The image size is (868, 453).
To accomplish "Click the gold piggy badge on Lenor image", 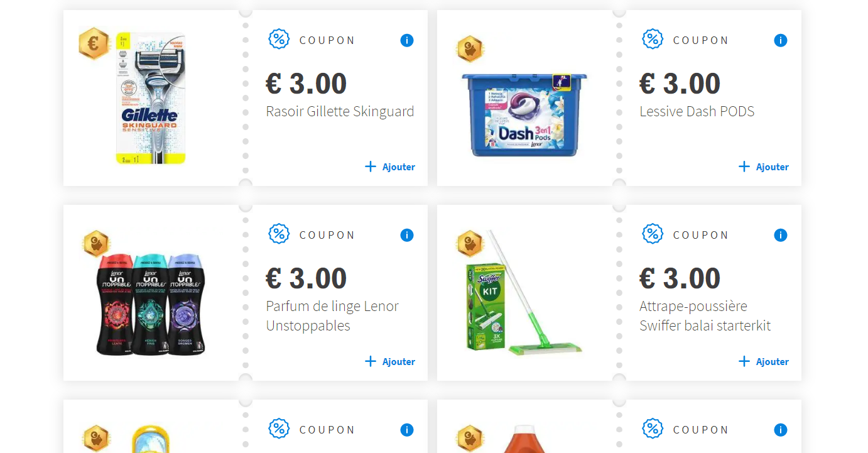I will (96, 244).
